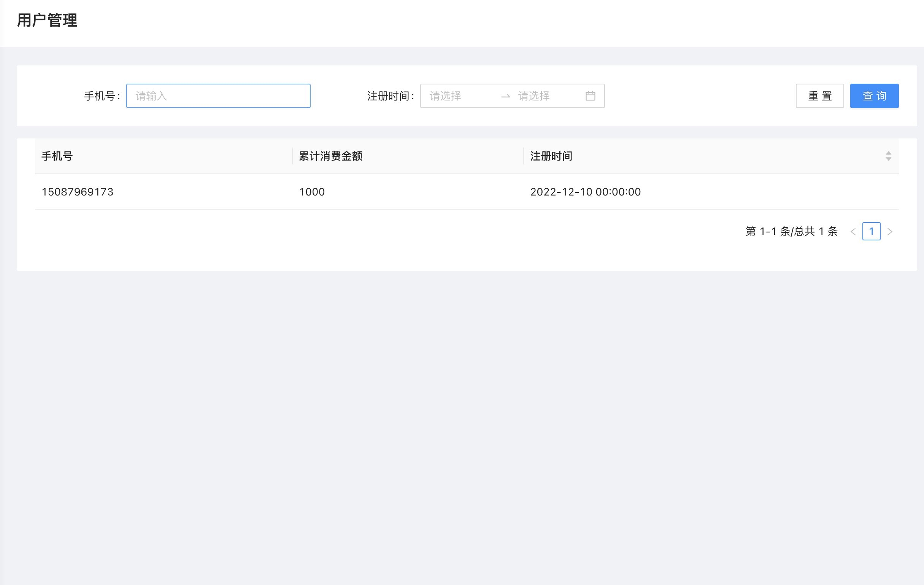Click the 累计消费金额 column header

click(x=408, y=156)
